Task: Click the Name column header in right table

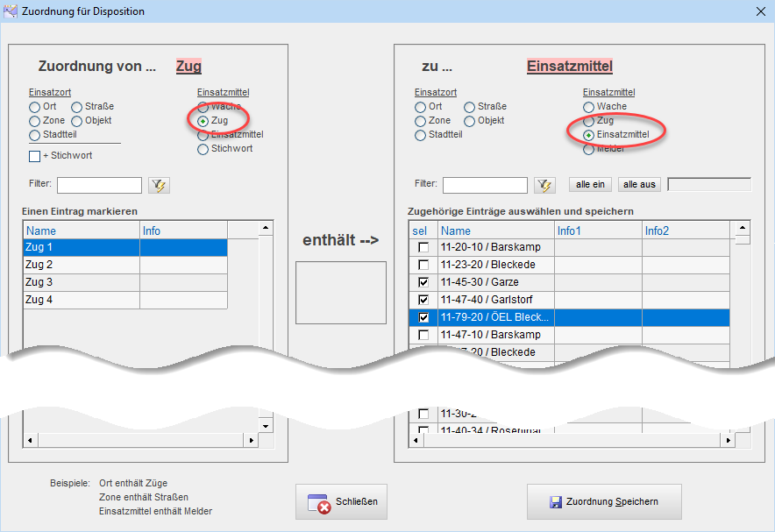Action: (495, 231)
